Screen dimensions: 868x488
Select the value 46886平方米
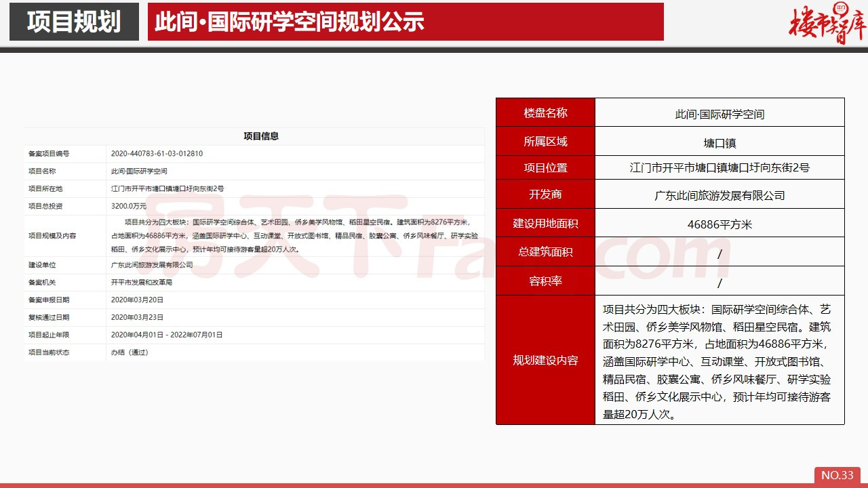[x=719, y=224]
